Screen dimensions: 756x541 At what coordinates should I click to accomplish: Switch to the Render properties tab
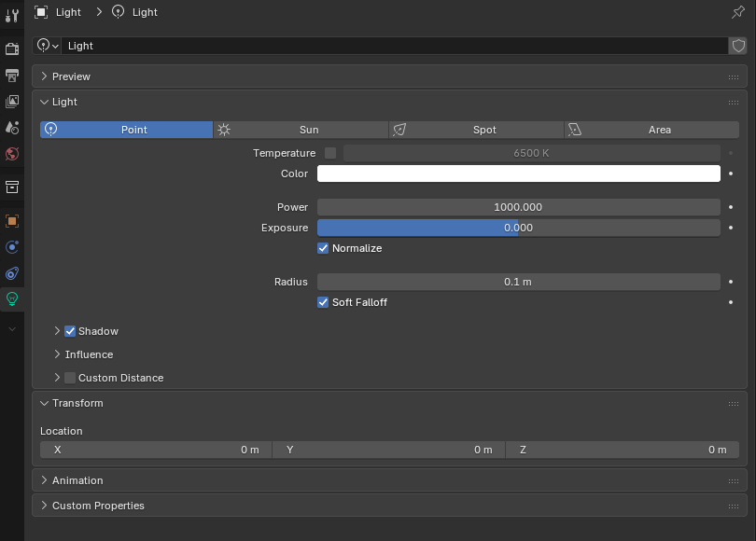click(11, 49)
